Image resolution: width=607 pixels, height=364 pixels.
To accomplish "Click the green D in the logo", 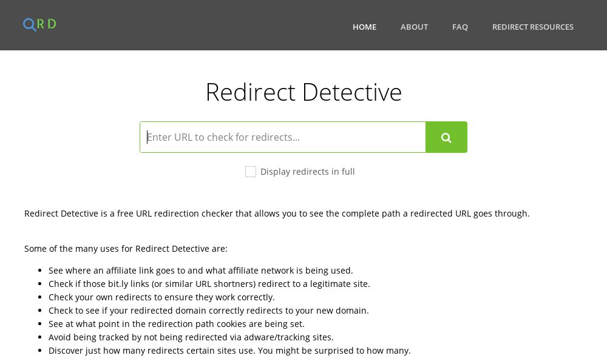I will point(51,24).
